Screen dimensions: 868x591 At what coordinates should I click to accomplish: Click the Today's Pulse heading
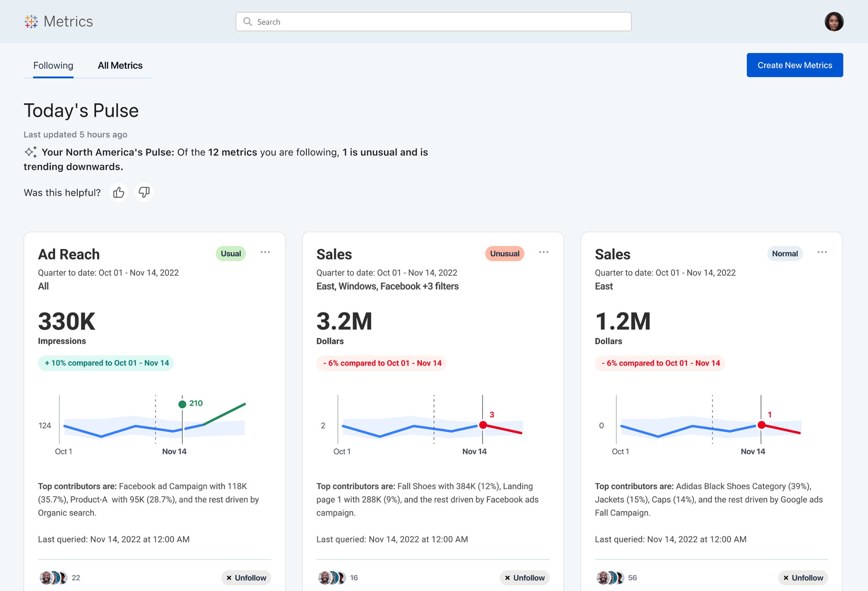click(81, 111)
